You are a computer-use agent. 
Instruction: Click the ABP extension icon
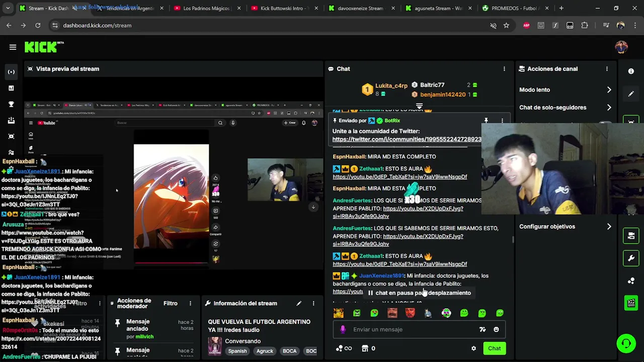tap(526, 25)
